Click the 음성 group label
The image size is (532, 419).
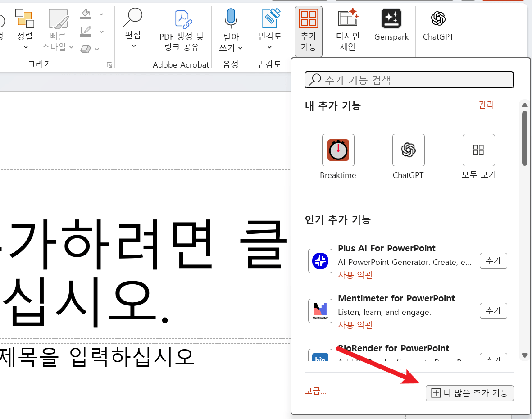[x=231, y=64]
